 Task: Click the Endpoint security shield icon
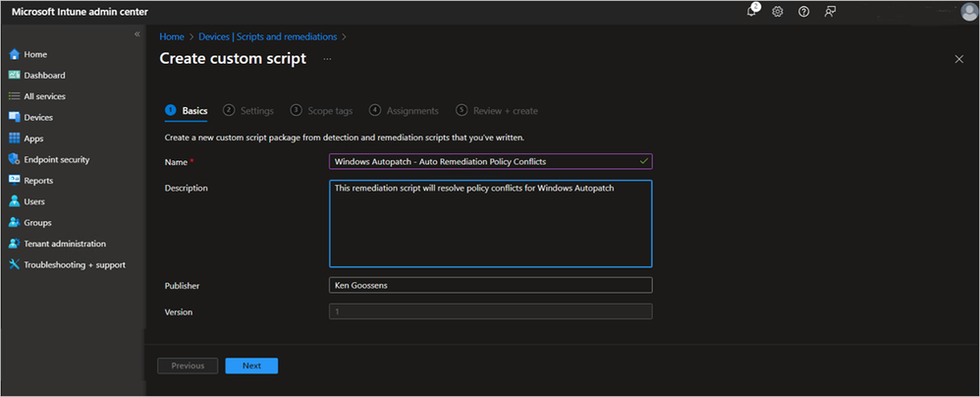tap(15, 159)
